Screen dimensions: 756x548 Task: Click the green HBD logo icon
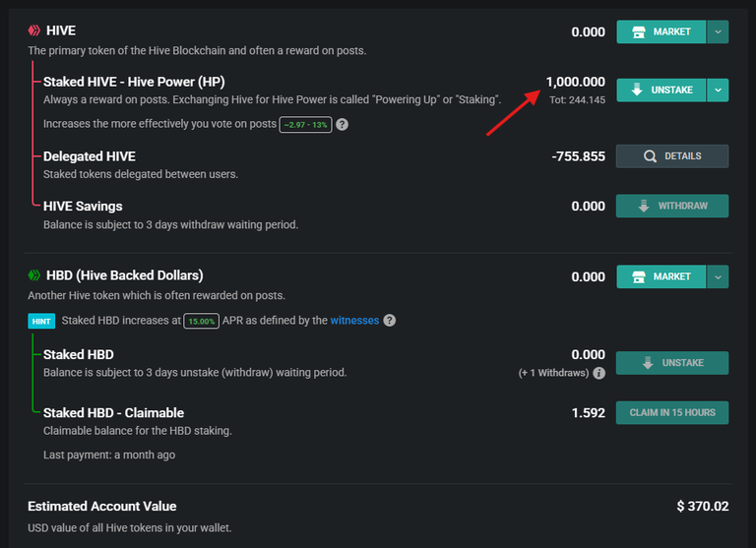[x=34, y=275]
